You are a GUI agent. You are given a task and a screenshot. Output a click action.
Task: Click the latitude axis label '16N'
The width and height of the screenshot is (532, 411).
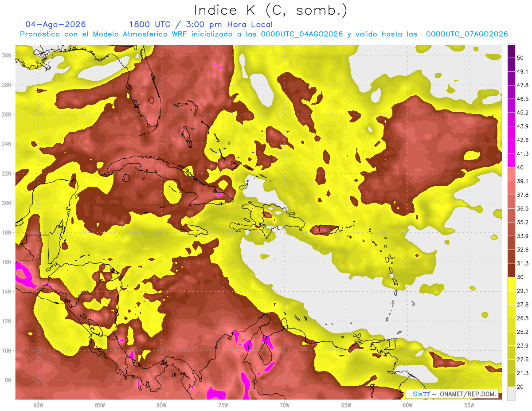point(7,262)
